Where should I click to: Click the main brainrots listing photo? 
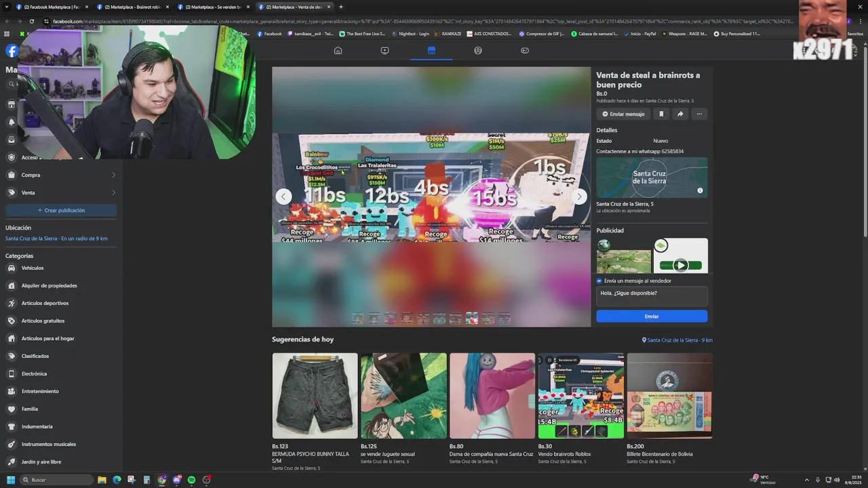coord(431,187)
